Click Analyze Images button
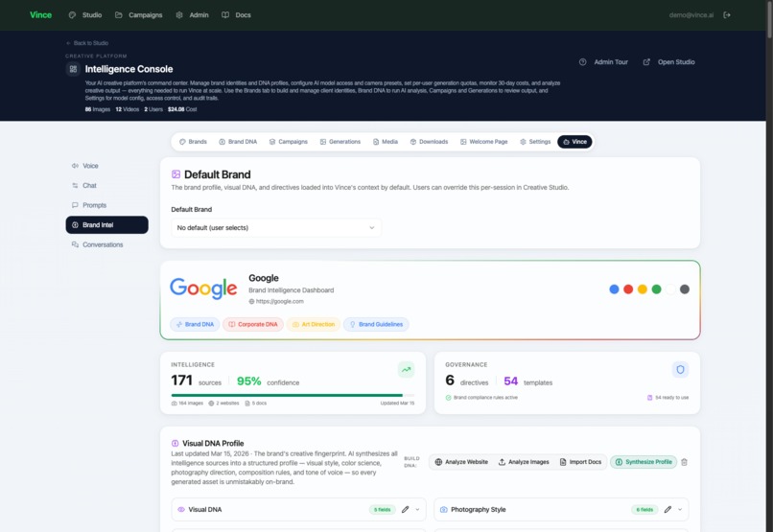The image size is (773, 532). tap(524, 462)
